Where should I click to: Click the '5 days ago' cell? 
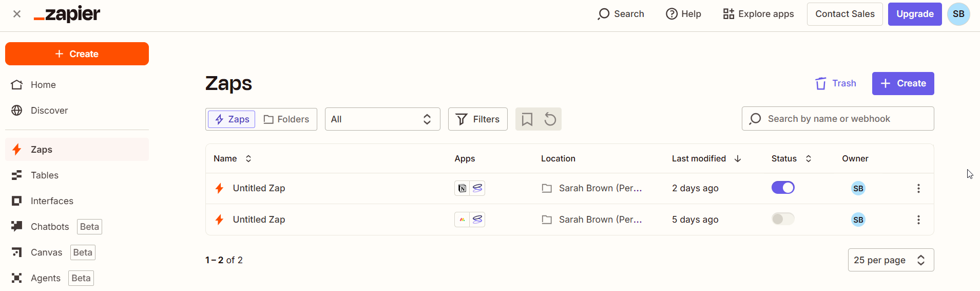[695, 220]
